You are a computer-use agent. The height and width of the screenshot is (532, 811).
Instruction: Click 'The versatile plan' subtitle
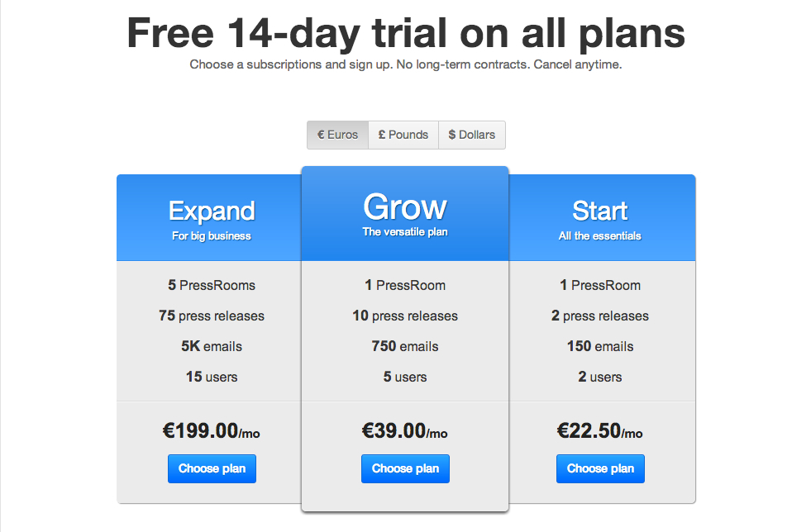tap(405, 232)
